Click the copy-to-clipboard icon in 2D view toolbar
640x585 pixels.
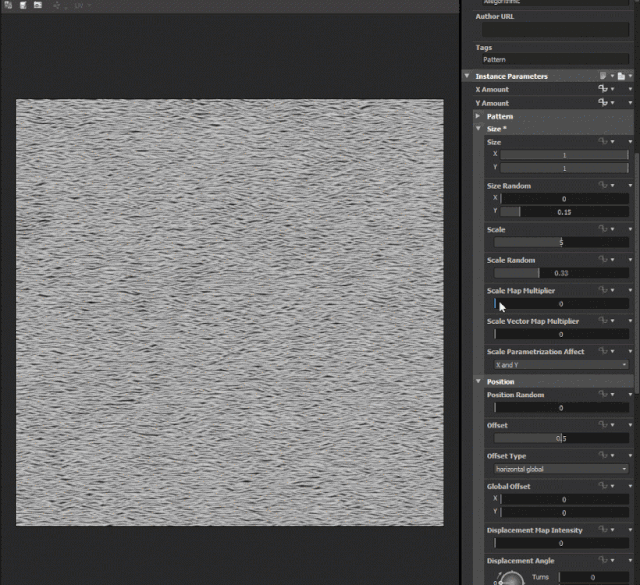point(8,5)
